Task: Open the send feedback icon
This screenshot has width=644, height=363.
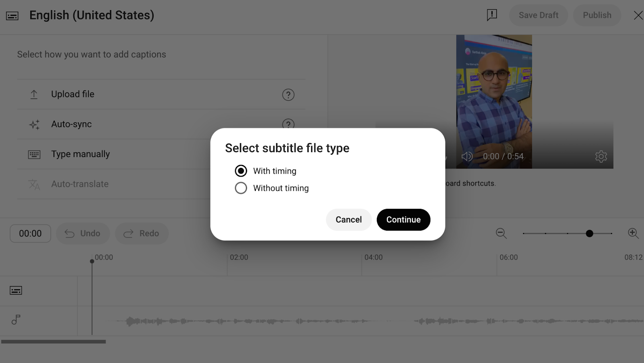Action: pos(492,15)
